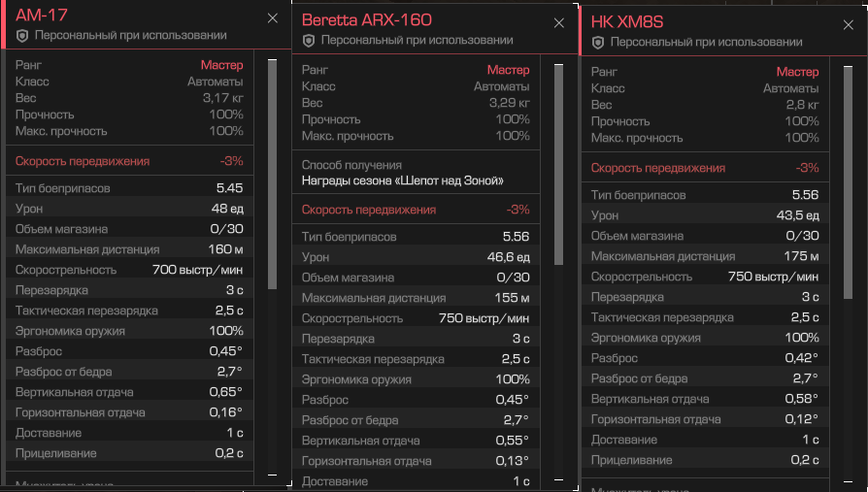The height and width of the screenshot is (492, 868).
Task: Click AM-17 horizontal recoil 0,16°
Action: pos(226,412)
